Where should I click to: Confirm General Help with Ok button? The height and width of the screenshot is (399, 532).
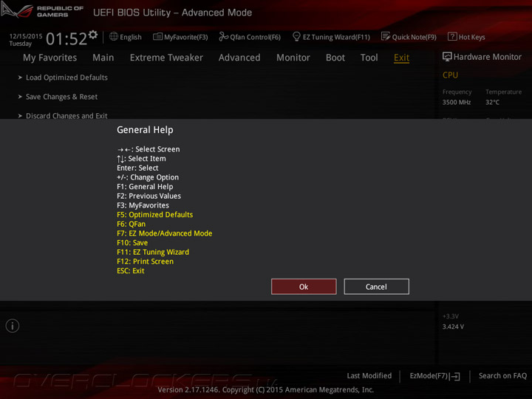304,287
